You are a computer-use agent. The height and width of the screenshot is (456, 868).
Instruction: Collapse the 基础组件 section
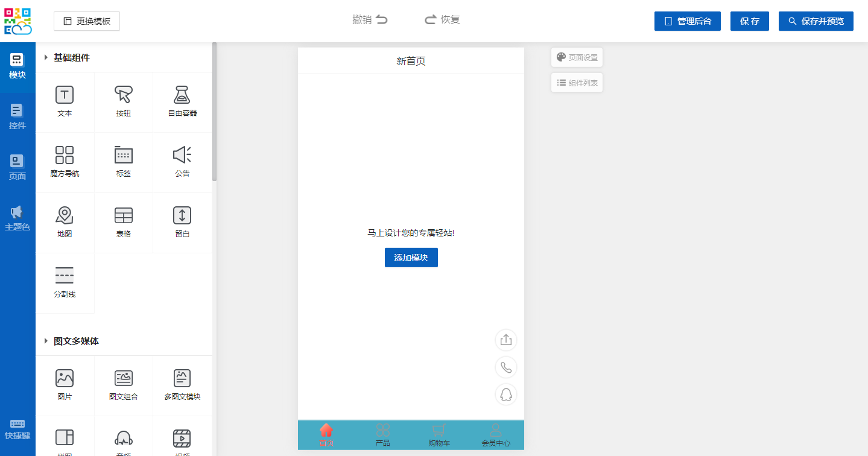tap(46, 58)
